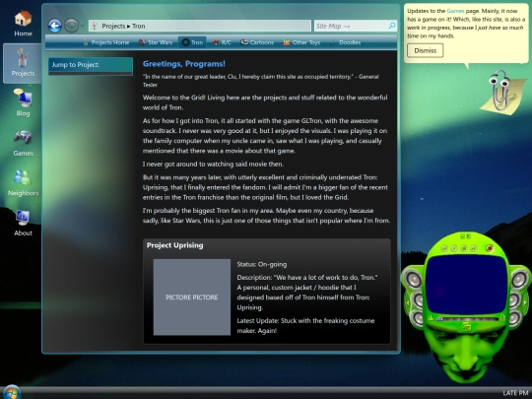Open the Other Toys tab
This screenshot has width=532, height=399.
click(x=302, y=42)
